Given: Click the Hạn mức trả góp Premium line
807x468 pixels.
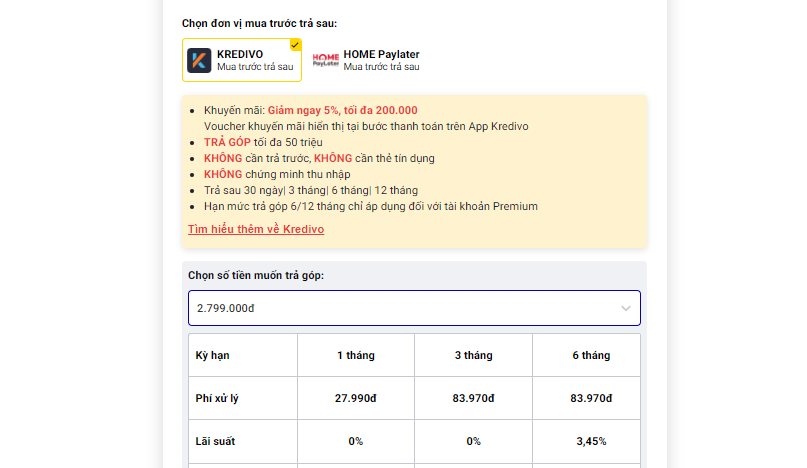Looking at the screenshot, I should [x=371, y=206].
